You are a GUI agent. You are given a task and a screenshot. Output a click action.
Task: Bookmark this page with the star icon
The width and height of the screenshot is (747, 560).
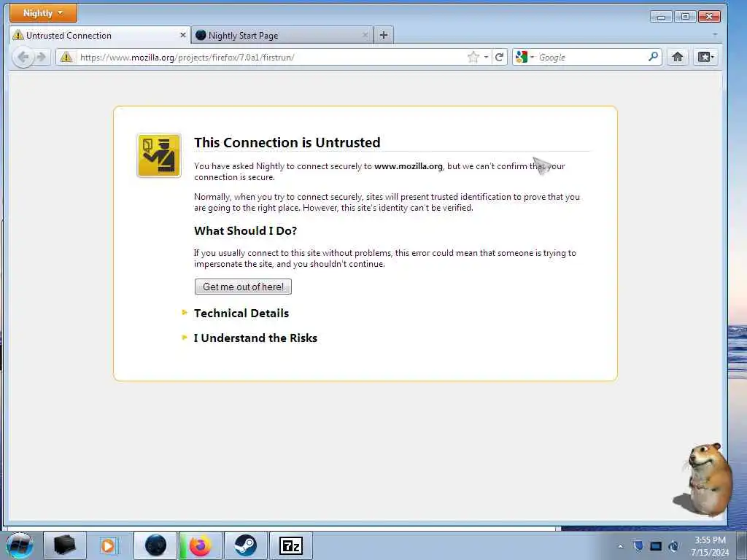(x=473, y=57)
